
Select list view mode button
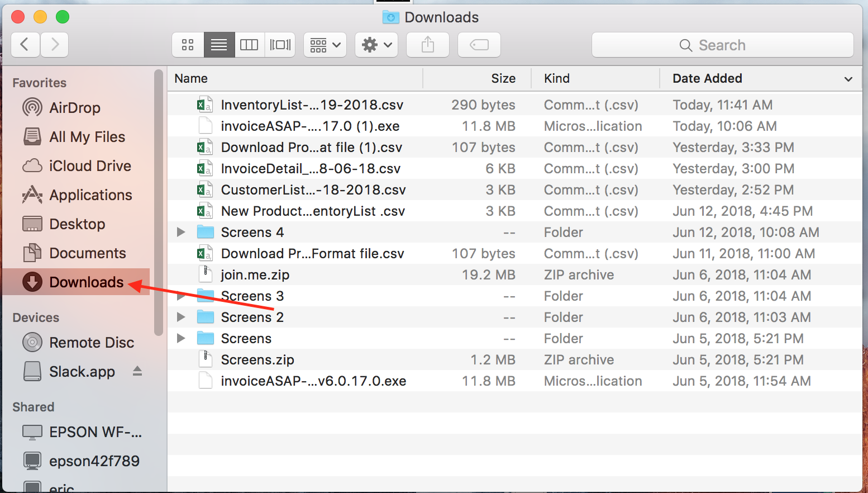point(219,45)
